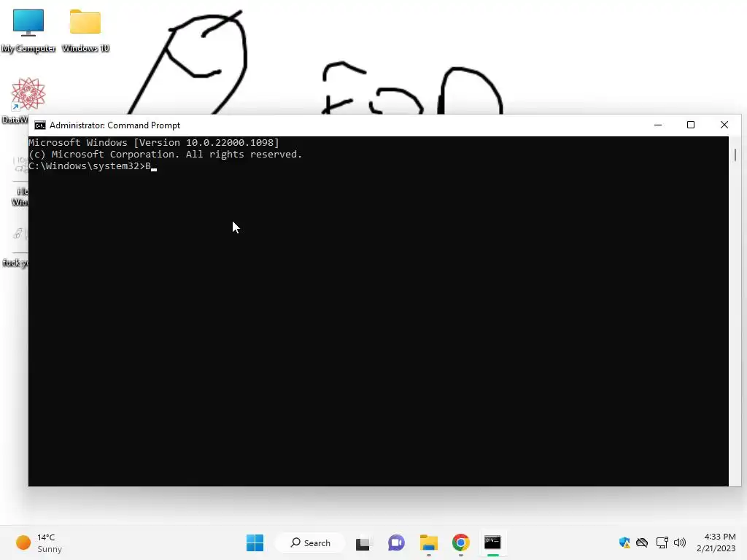Viewport: 747px width, 560px height.
Task: Click the C:\Windows\system32> prompt line
Action: 93,166
